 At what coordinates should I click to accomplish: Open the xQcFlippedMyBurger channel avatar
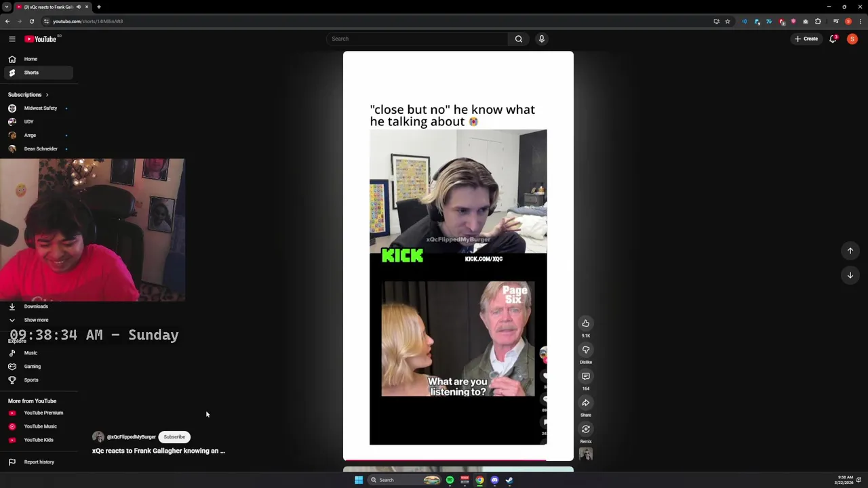98,437
